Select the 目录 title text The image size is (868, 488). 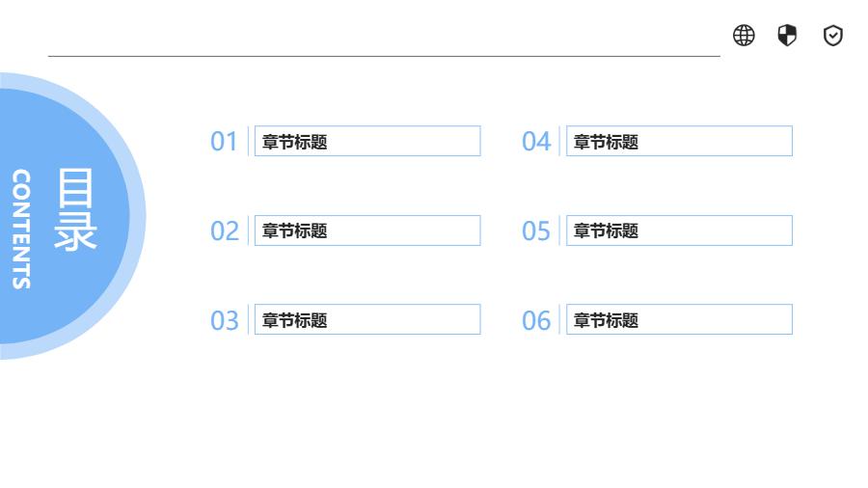76,209
